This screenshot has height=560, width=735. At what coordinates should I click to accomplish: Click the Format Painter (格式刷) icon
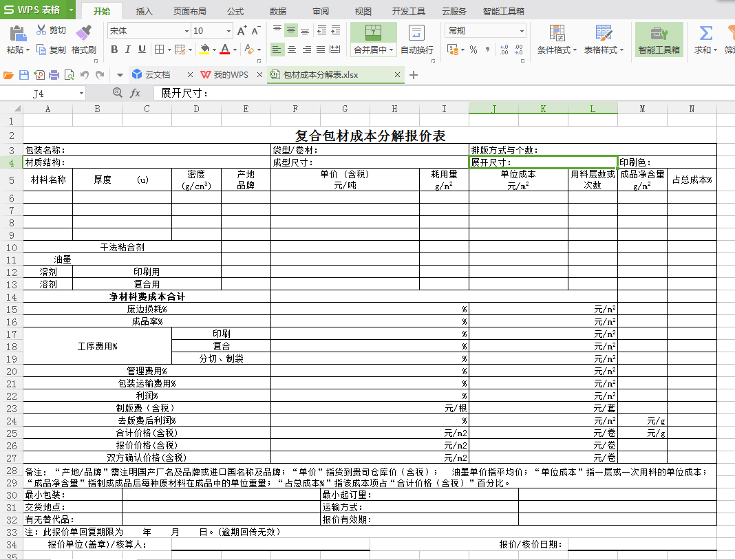click(83, 32)
